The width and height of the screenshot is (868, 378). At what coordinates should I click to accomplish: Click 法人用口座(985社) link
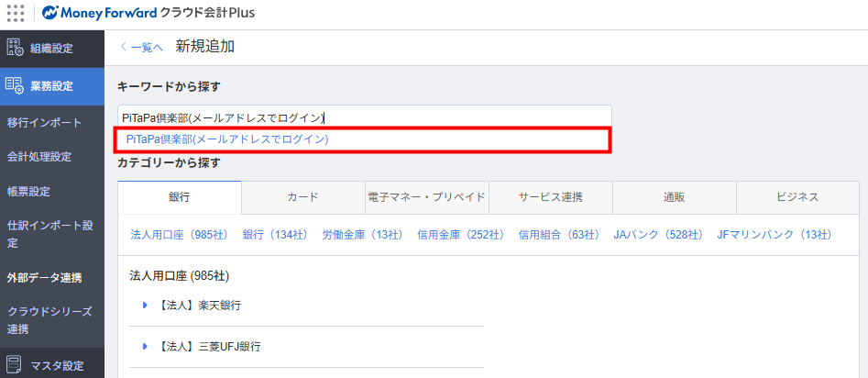tap(180, 235)
